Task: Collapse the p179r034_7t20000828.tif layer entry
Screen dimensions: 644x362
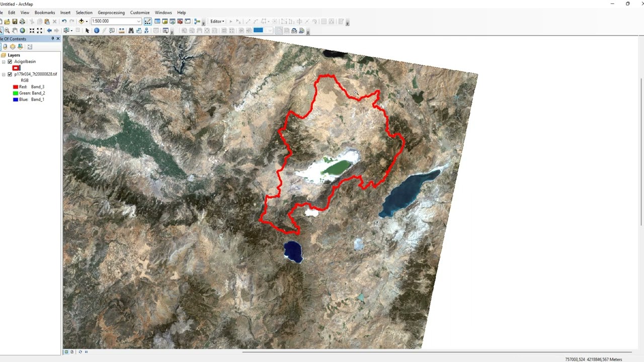Action: coord(4,74)
